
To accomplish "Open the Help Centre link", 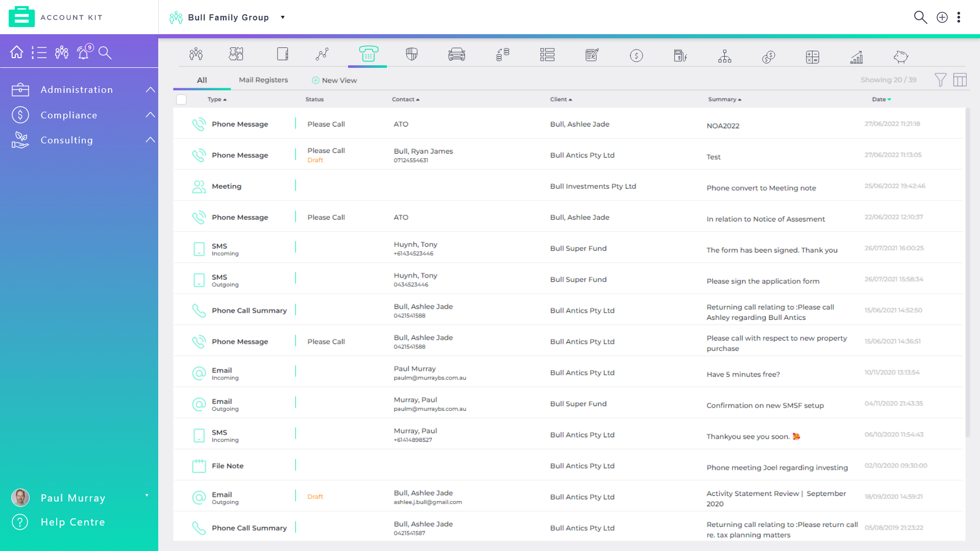I will 72,522.
